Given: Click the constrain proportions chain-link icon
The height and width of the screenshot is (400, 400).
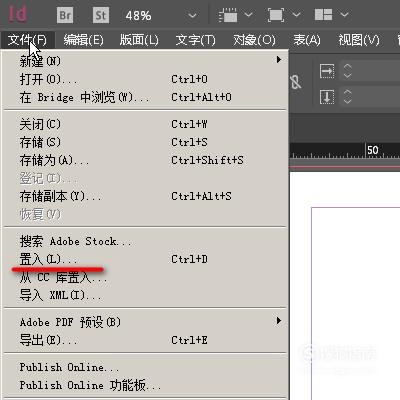Looking at the screenshot, I should point(296,82).
